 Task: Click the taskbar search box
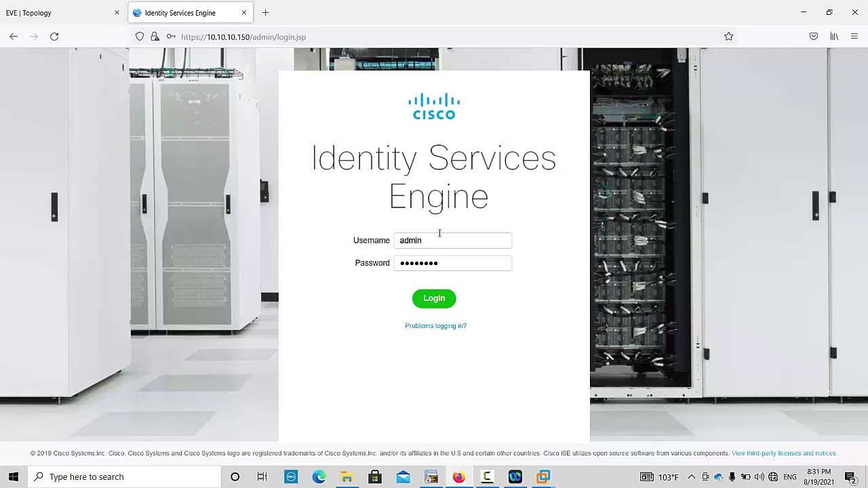(x=125, y=476)
